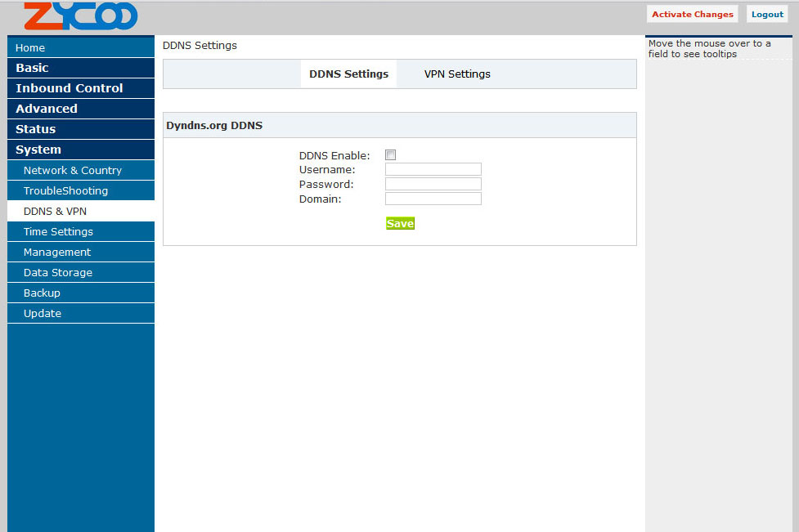Open the Status menu section
The image size is (799, 532).
tap(80, 129)
